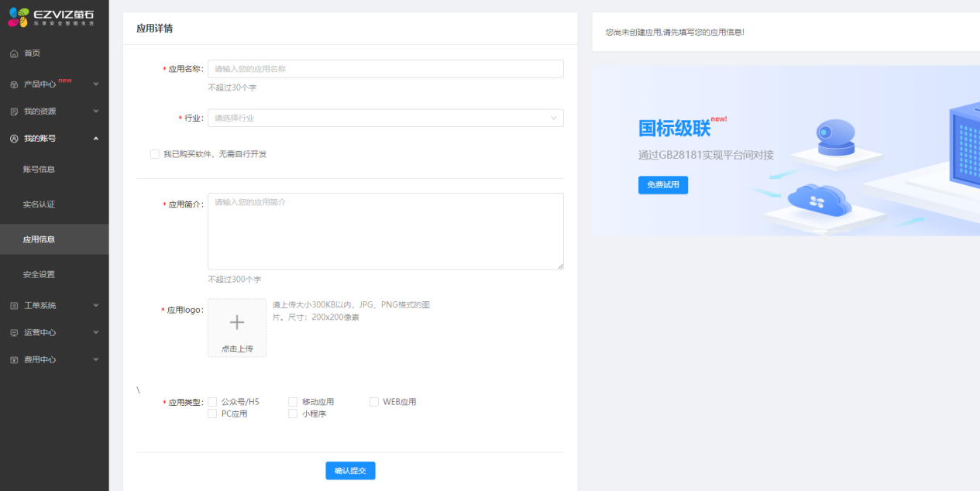Select the WEB应用 checkbox
This screenshot has height=491, width=980.
coord(374,402)
